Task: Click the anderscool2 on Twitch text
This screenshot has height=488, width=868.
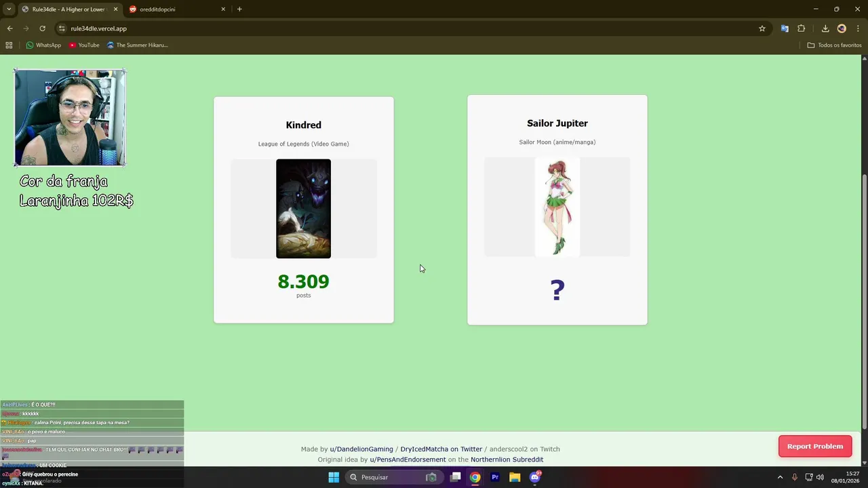Action: coord(525,449)
